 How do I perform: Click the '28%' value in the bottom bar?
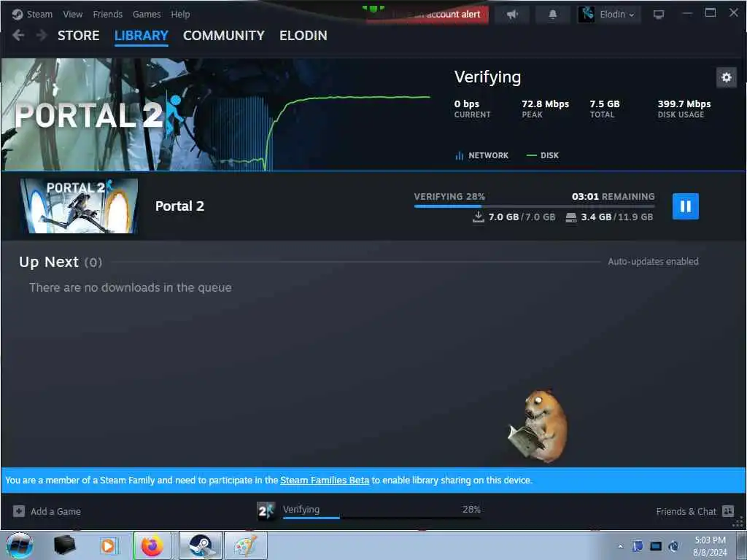point(471,509)
